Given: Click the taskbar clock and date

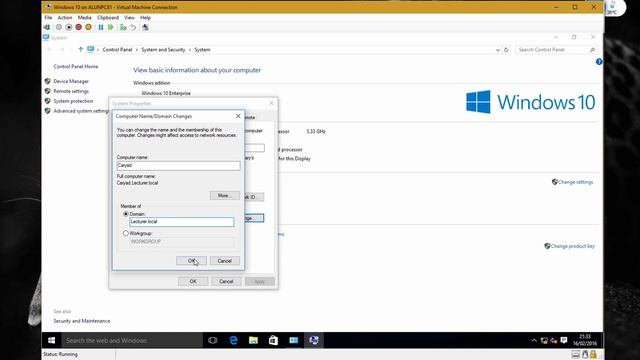Looking at the screenshot, I should (x=585, y=340).
